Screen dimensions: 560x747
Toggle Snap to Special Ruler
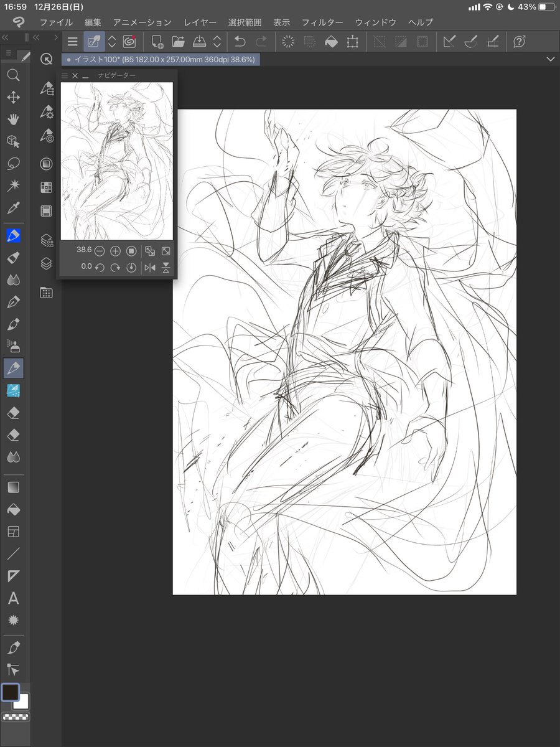tap(471, 42)
